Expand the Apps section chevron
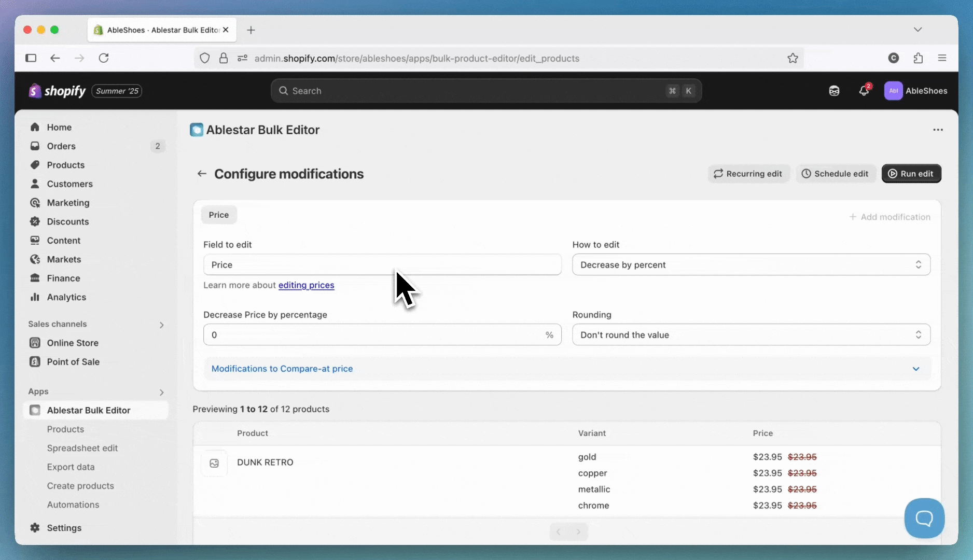Viewport: 973px width, 560px height. click(161, 392)
